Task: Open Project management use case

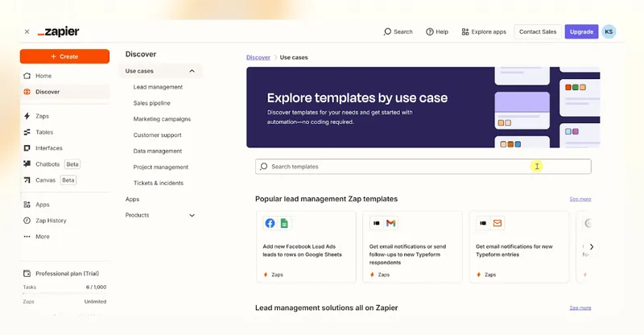Action: point(160,167)
